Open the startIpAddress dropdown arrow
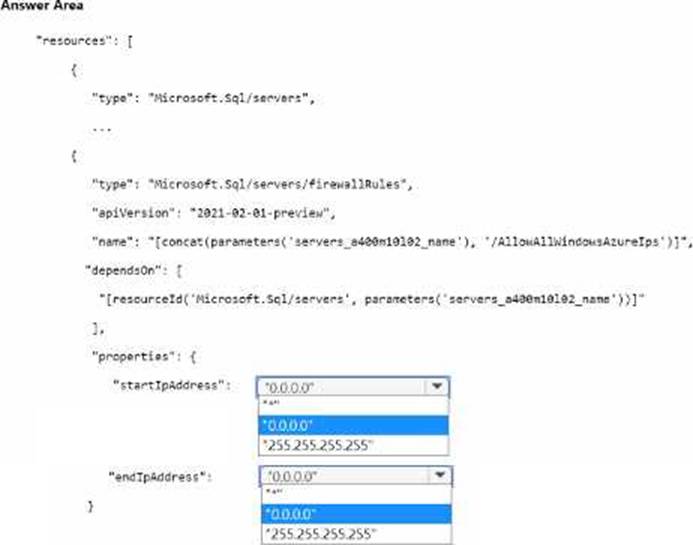Viewport: 693px width, 545px height. (x=437, y=387)
